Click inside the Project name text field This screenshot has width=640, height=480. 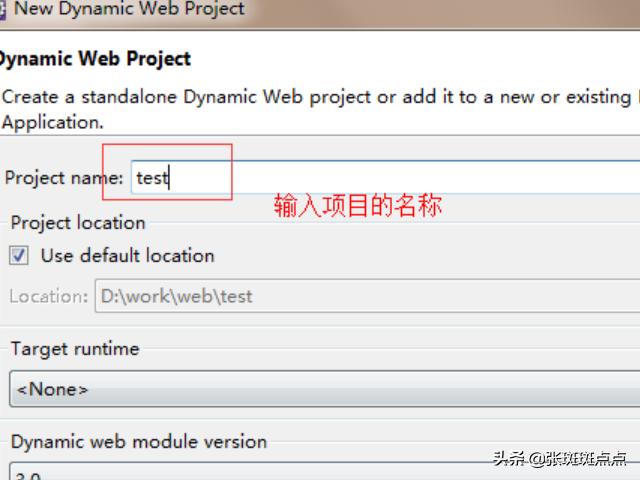pos(385,177)
